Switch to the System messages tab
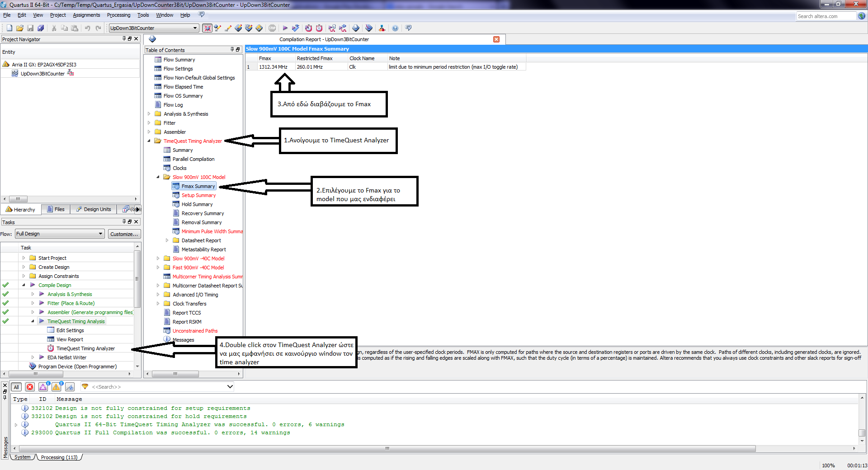 [23, 457]
